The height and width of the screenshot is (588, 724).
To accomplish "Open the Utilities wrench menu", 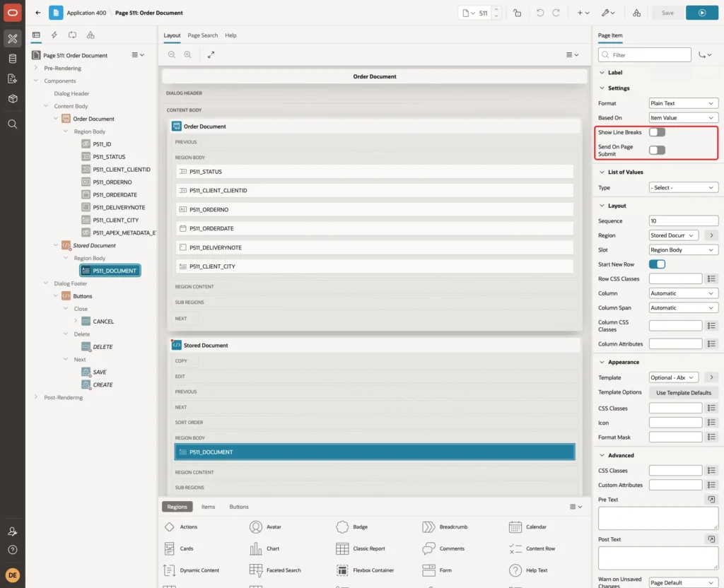I will coord(607,13).
